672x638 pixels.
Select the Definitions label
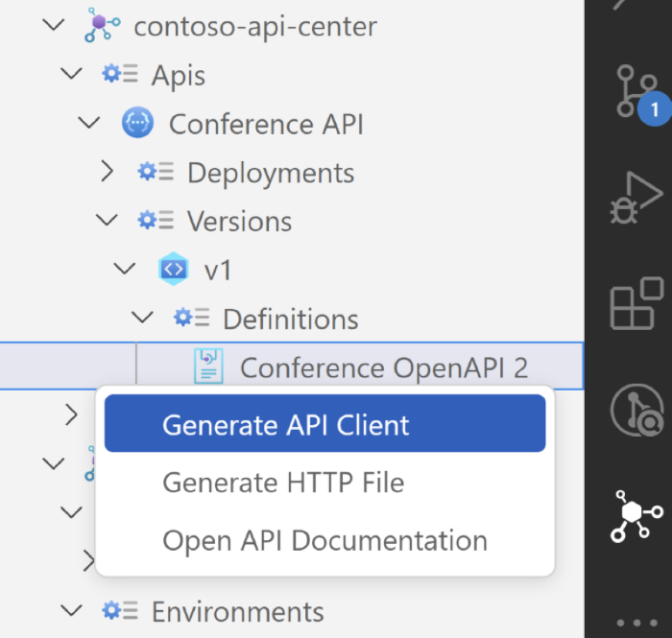[x=291, y=319]
